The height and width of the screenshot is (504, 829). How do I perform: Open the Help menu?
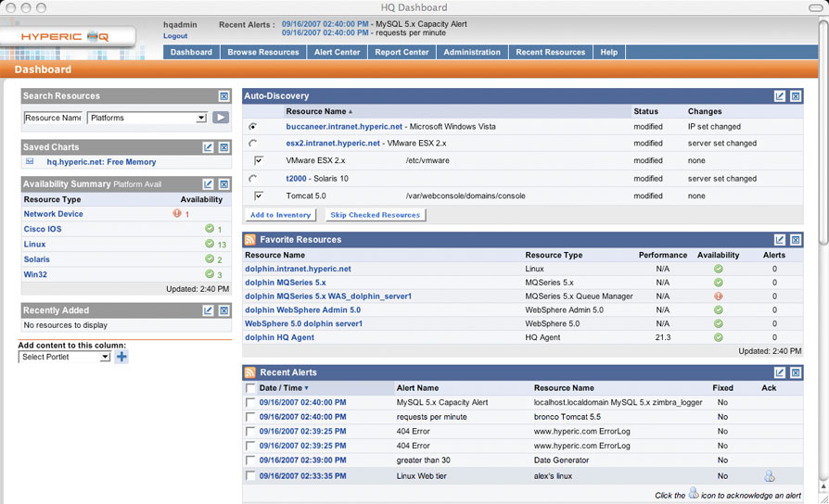[x=609, y=52]
